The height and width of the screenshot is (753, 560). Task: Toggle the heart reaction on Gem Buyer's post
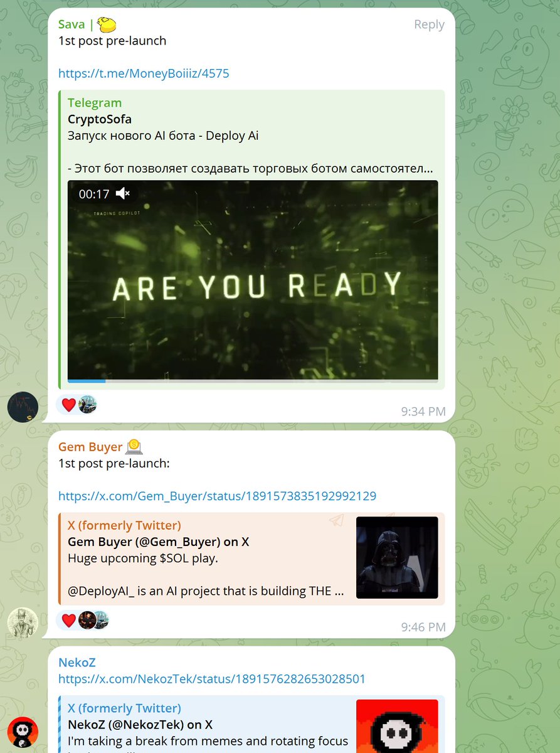tap(68, 620)
